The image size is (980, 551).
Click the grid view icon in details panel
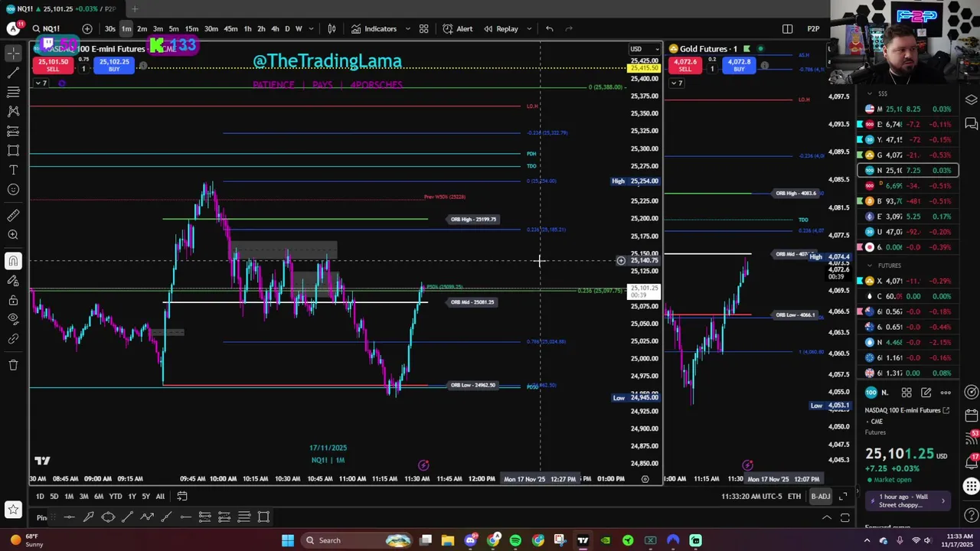point(906,393)
